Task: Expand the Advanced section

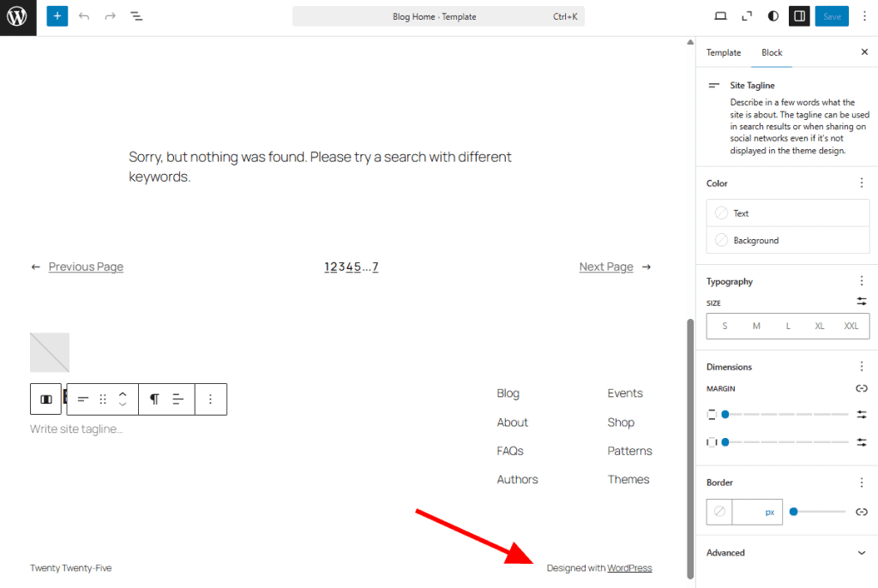Action: pyautogui.click(x=785, y=553)
